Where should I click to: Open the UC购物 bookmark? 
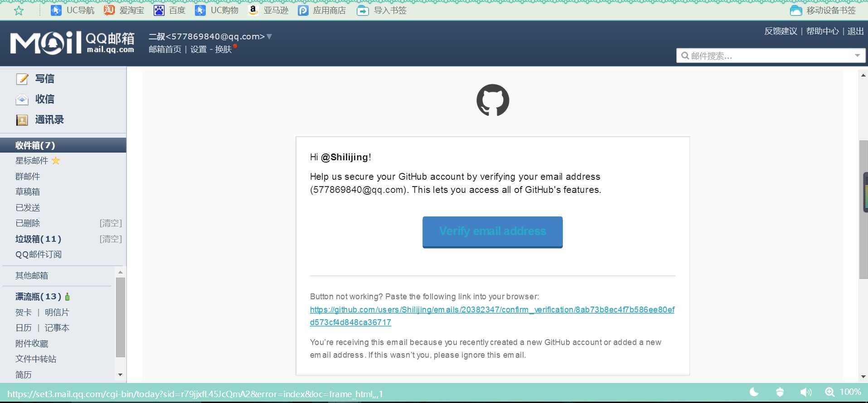coord(217,10)
